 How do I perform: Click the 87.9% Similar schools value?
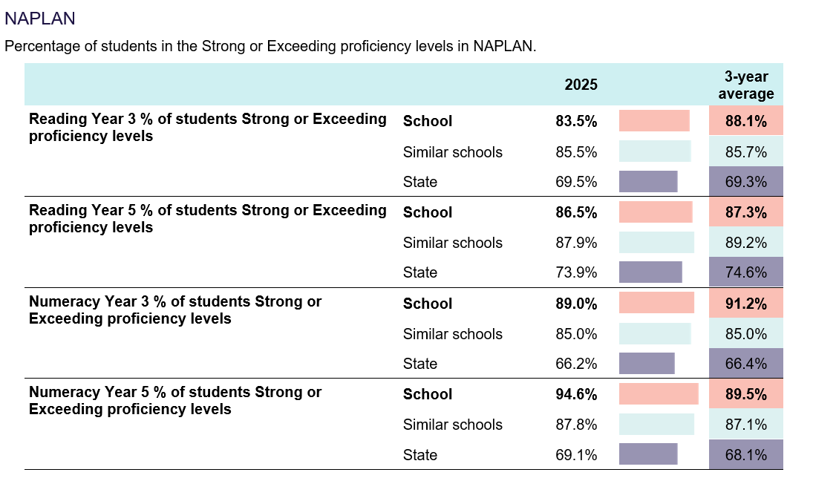click(x=576, y=243)
